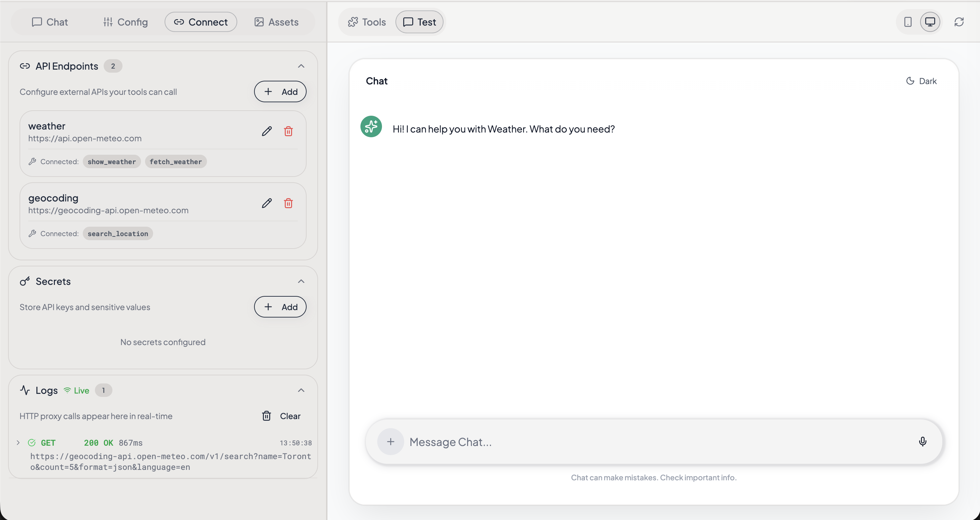
Task: Click the plus attachment icon in message box
Action: tap(390, 442)
